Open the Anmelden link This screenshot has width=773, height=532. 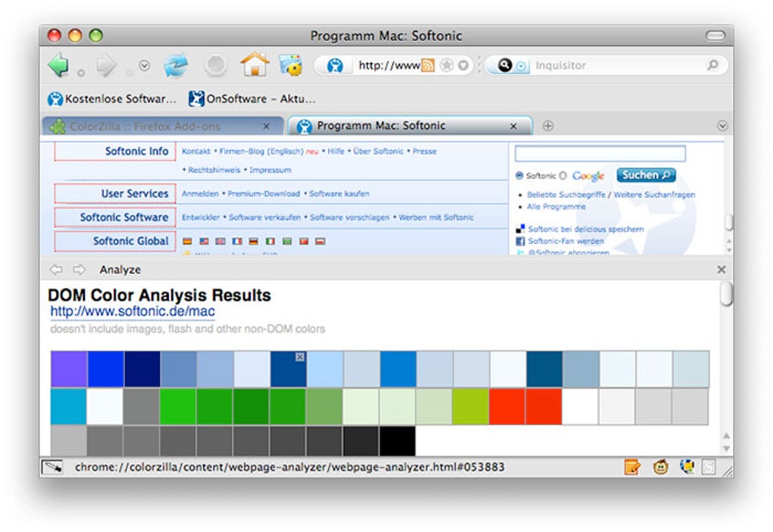click(x=199, y=194)
